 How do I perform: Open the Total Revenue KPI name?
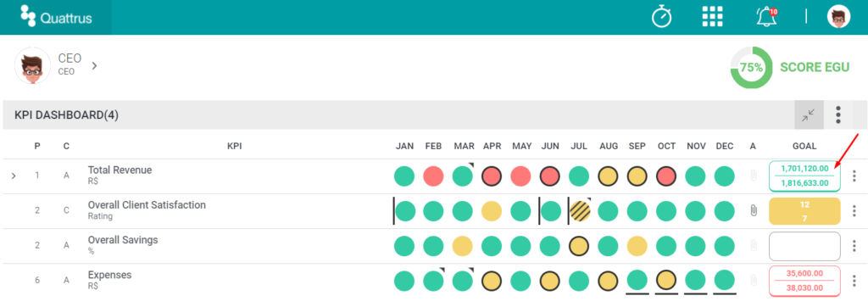pos(120,170)
